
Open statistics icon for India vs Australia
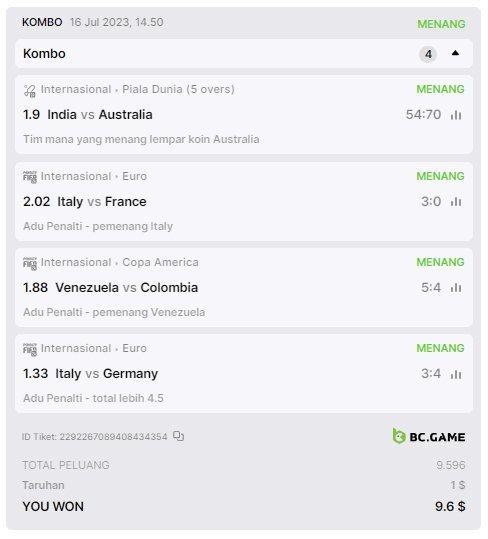tap(456, 115)
